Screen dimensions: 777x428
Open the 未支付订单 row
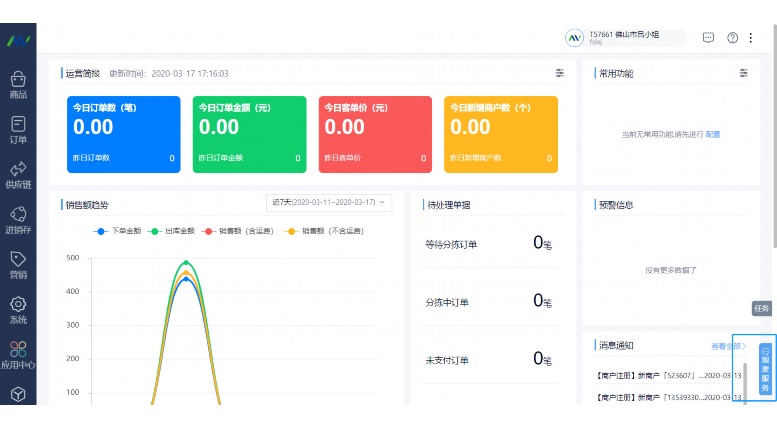click(x=490, y=359)
